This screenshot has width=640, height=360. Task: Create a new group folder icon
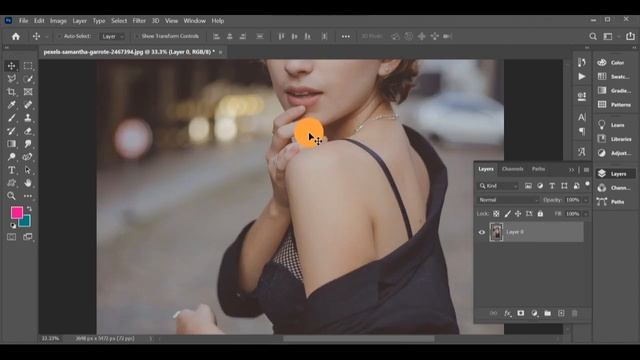[x=548, y=313]
